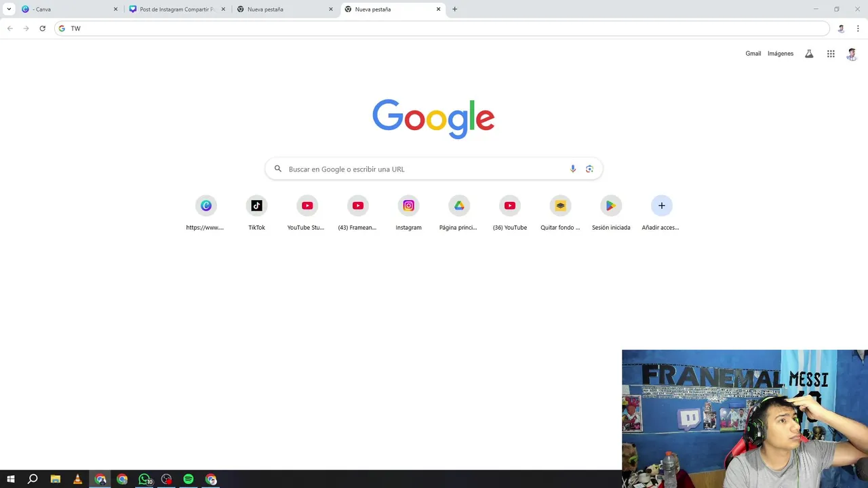Open the (36) YouTube shortcut

click(510, 212)
